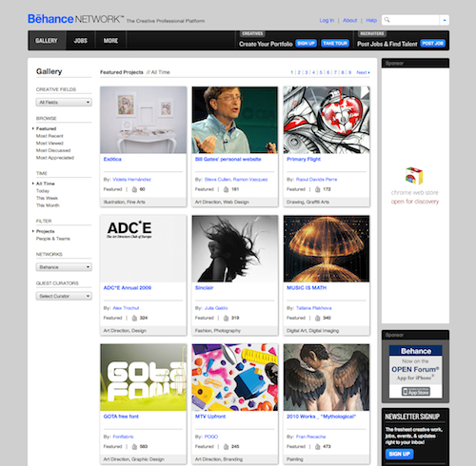This screenshot has width=476, height=466.
Task: Open the MUSIC IS MATH thumbnail
Action: (327, 248)
